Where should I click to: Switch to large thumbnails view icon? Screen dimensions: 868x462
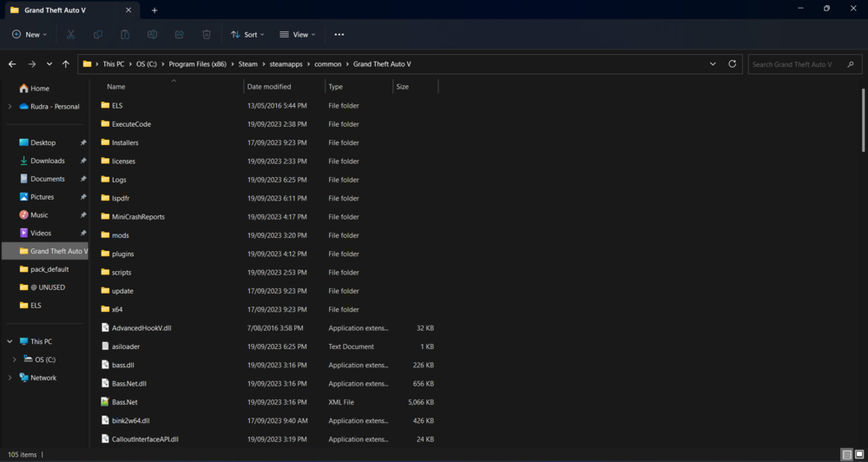click(858, 454)
